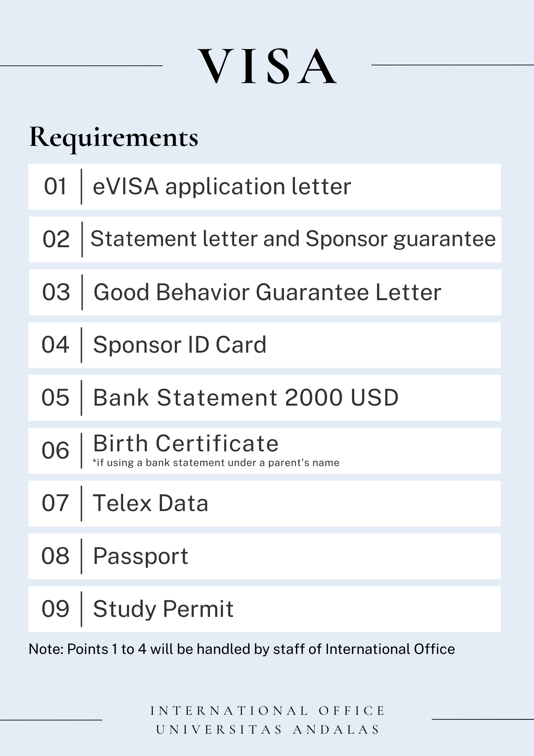534x756 pixels.
Task: Click Bank Statement 2000 USD requirement
Action: (x=245, y=398)
